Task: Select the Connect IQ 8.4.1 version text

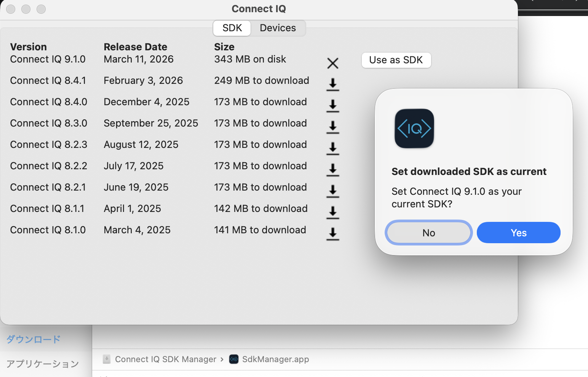Action: pos(48,80)
